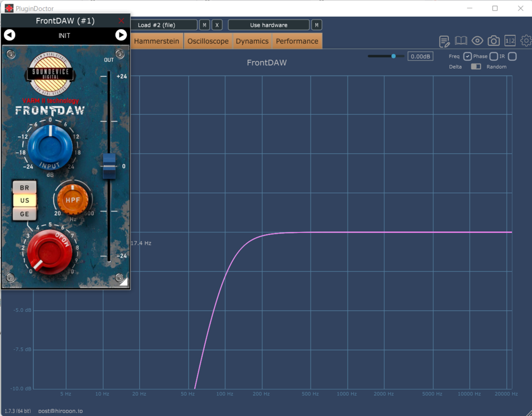Toggle the Delta/Random switch

point(476,67)
